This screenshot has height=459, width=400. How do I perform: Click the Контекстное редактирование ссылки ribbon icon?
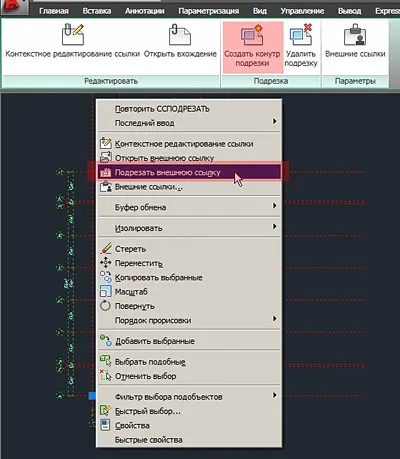tap(73, 34)
